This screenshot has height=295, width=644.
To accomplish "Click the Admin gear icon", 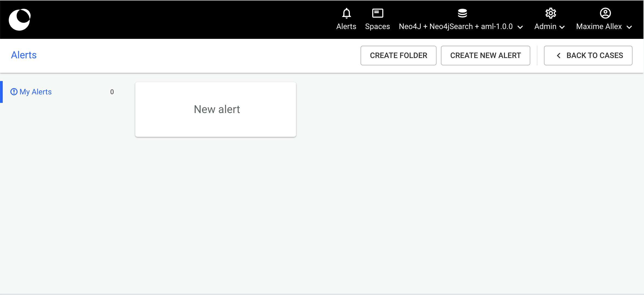I will pyautogui.click(x=551, y=13).
